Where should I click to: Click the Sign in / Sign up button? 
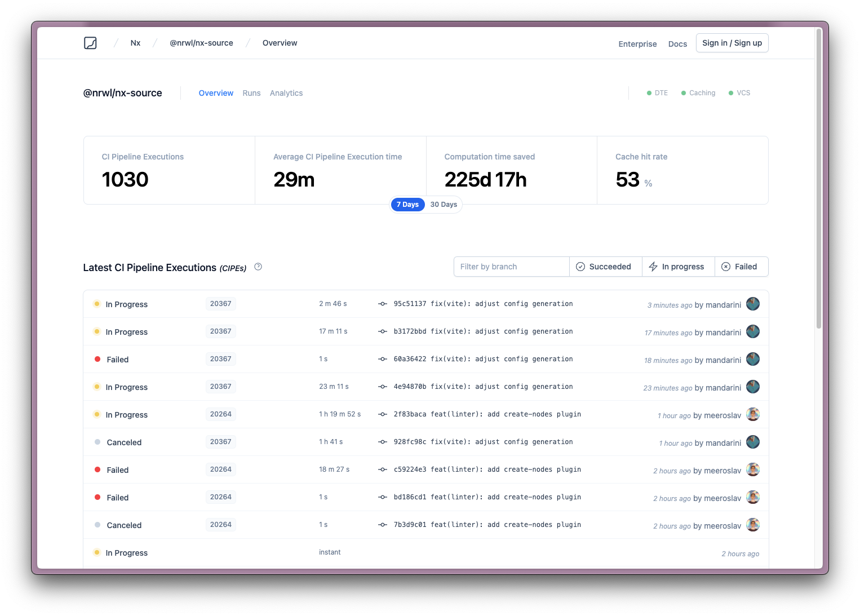(732, 42)
